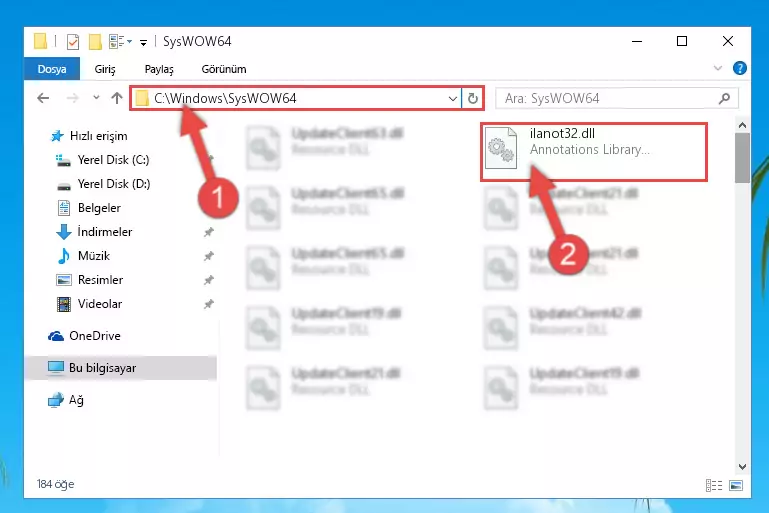Open the Help question mark icon

(740, 68)
